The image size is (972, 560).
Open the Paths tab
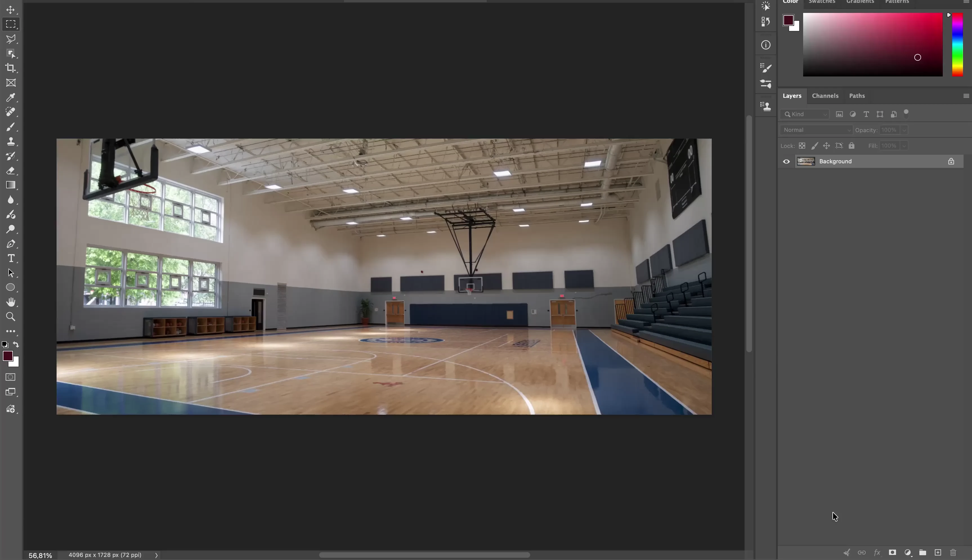pos(857,96)
